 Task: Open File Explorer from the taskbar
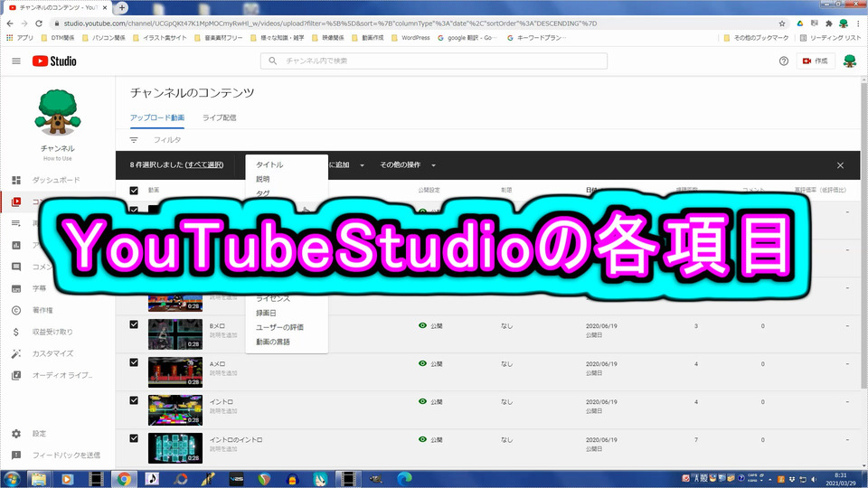(39, 479)
